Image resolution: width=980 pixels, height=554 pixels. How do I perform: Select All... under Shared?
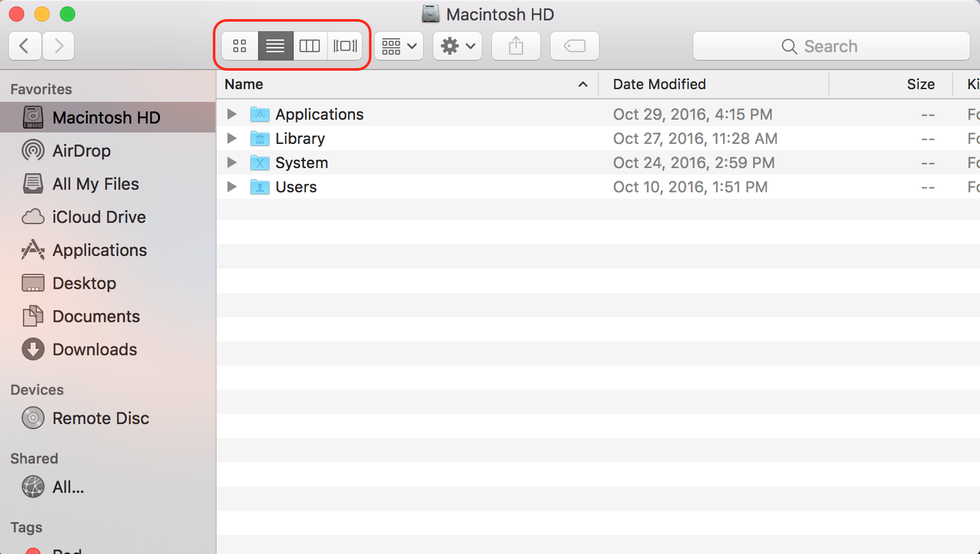[108, 487]
